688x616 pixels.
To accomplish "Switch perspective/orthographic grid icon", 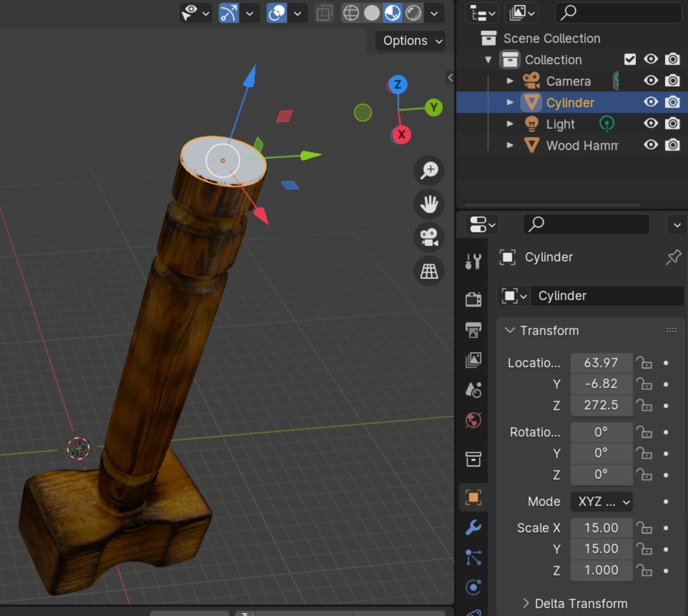I will tap(429, 271).
